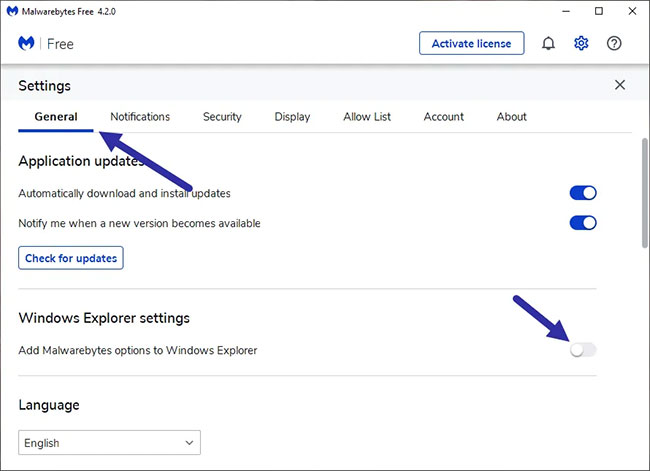Open the English language dropdown

[109, 442]
